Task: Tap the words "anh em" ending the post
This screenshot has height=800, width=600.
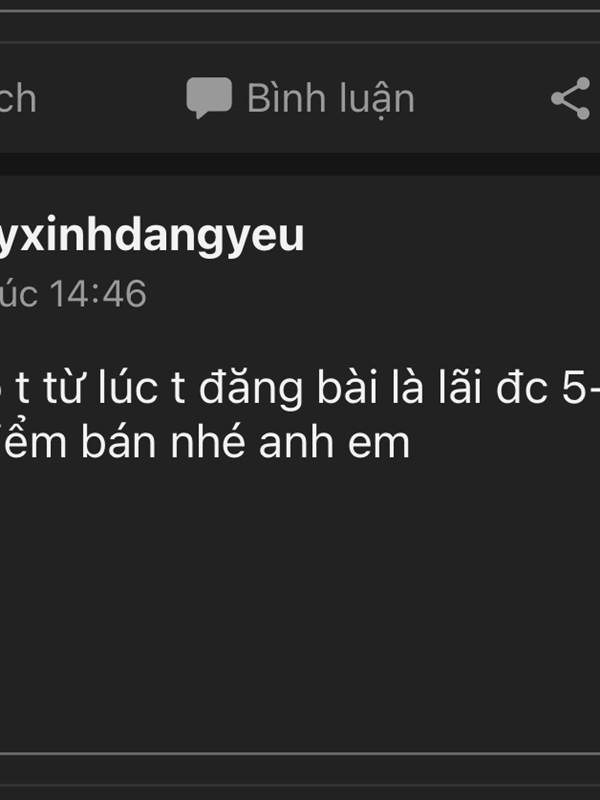Action: (334, 443)
